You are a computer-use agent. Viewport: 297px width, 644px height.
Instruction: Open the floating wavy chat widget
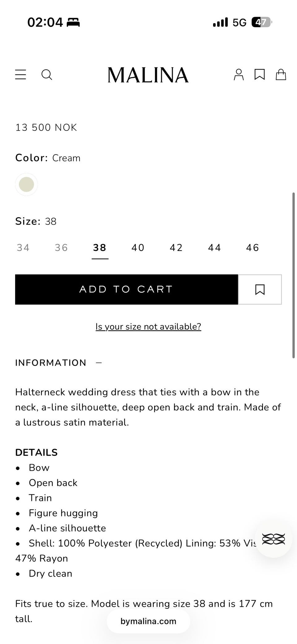(273, 539)
